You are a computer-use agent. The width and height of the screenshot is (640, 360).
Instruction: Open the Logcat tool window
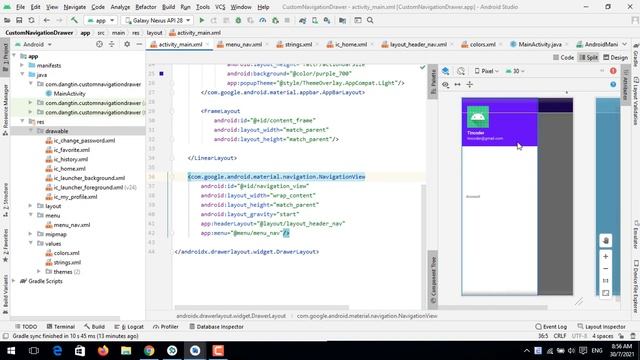click(x=129, y=327)
